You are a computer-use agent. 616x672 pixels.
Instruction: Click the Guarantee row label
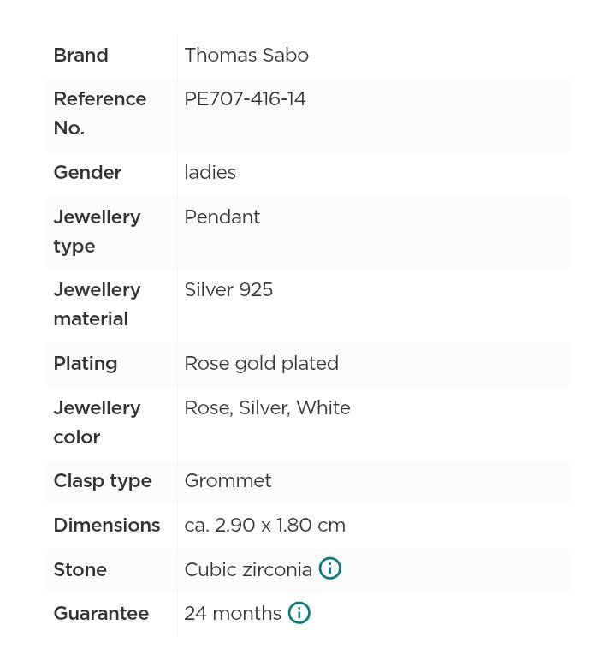pyautogui.click(x=101, y=613)
